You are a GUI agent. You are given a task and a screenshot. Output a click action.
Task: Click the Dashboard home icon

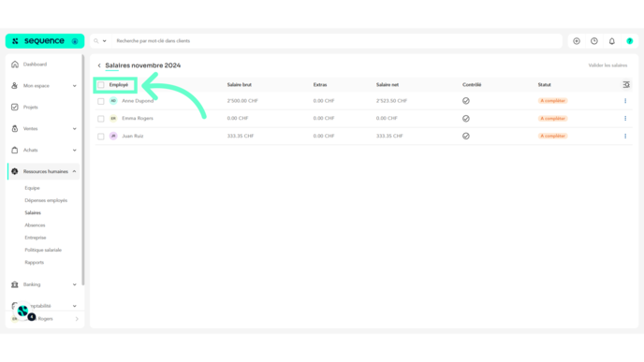pos(15,65)
